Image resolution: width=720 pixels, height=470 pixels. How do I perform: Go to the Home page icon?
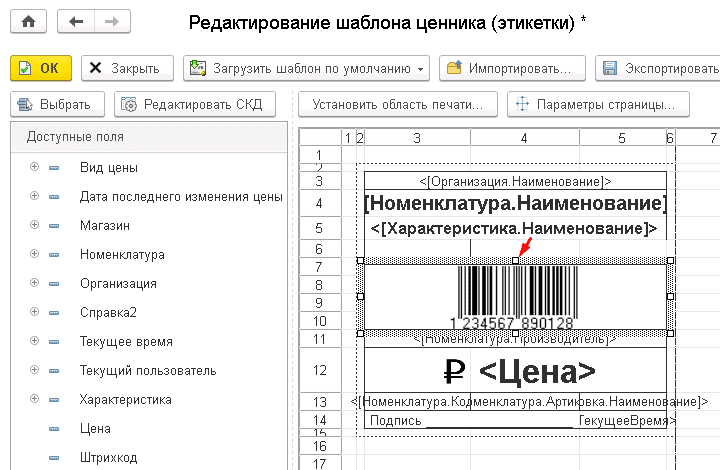tap(27, 21)
